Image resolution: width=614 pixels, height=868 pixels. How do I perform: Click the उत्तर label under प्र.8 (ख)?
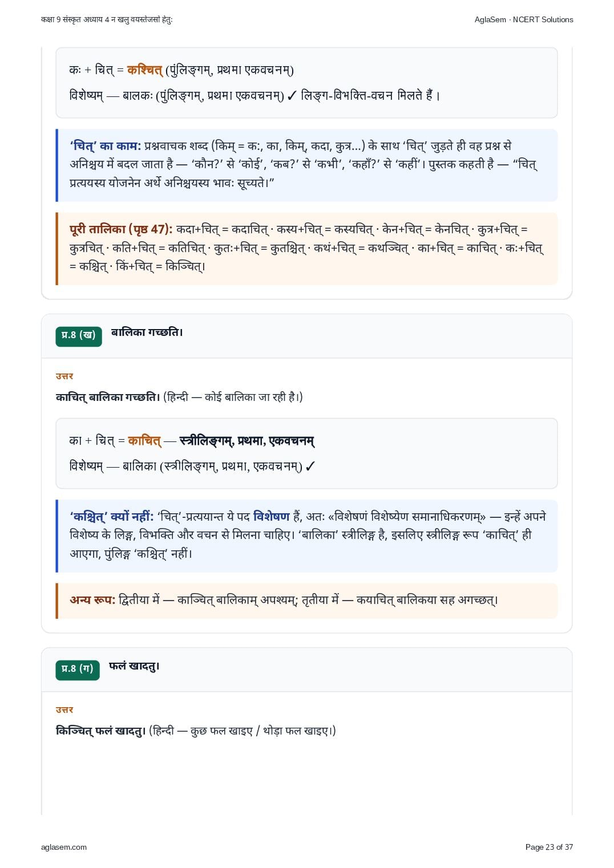pos(64,376)
